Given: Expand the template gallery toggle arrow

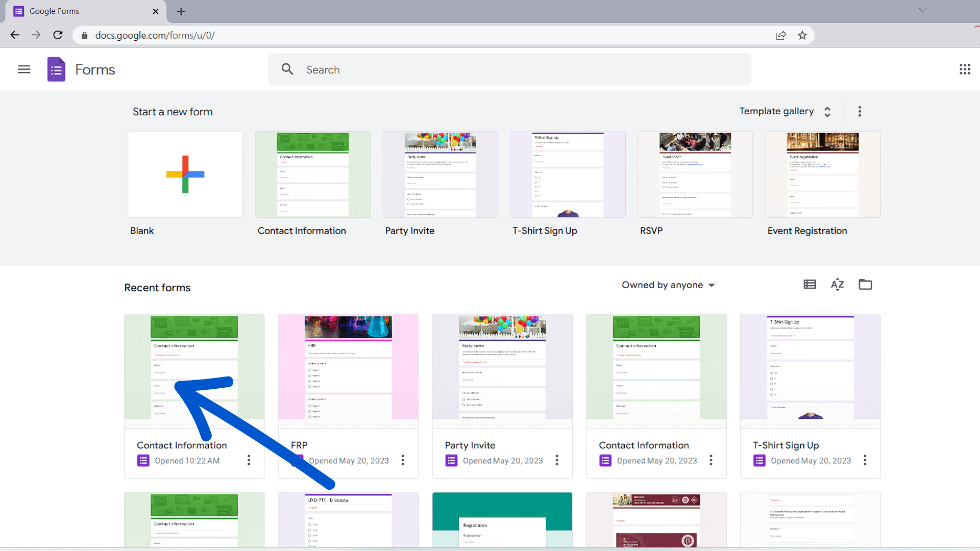Looking at the screenshot, I should pyautogui.click(x=827, y=112).
